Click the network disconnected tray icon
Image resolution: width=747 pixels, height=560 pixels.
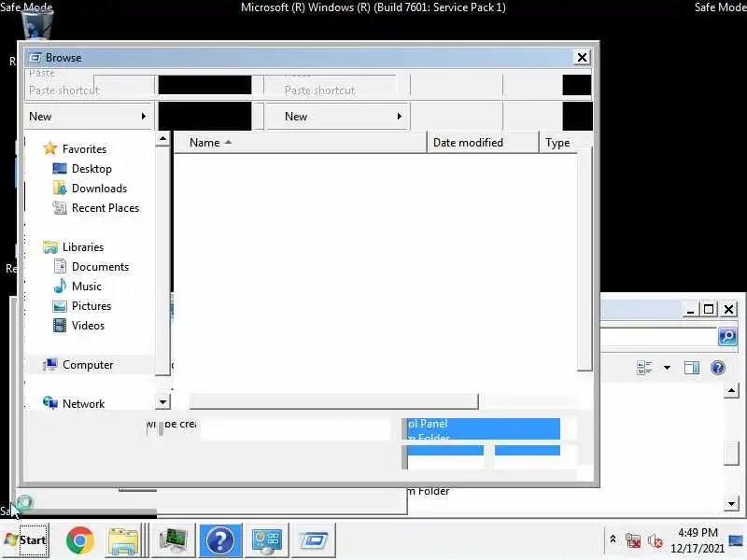[633, 540]
